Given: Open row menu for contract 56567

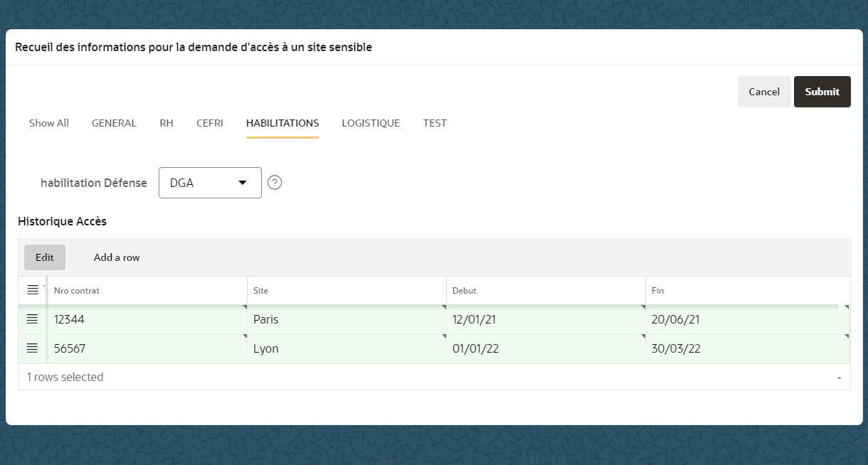Looking at the screenshot, I should (32, 348).
